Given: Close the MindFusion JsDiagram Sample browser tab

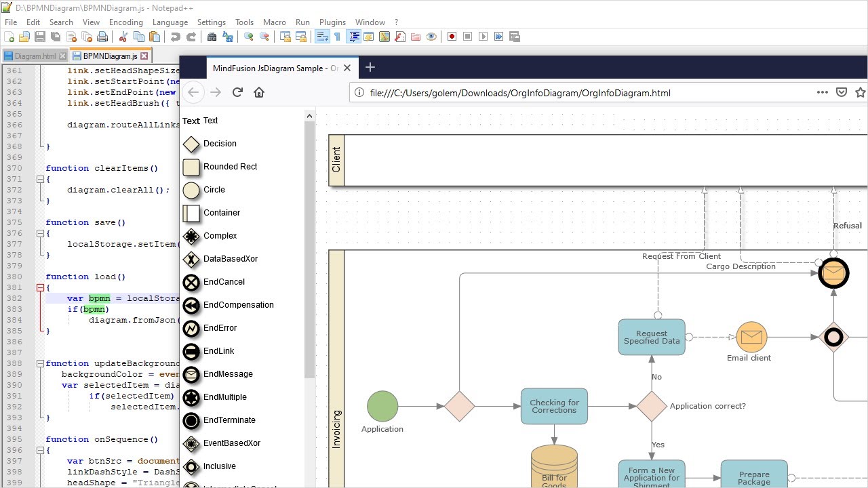Looking at the screenshot, I should [x=347, y=68].
